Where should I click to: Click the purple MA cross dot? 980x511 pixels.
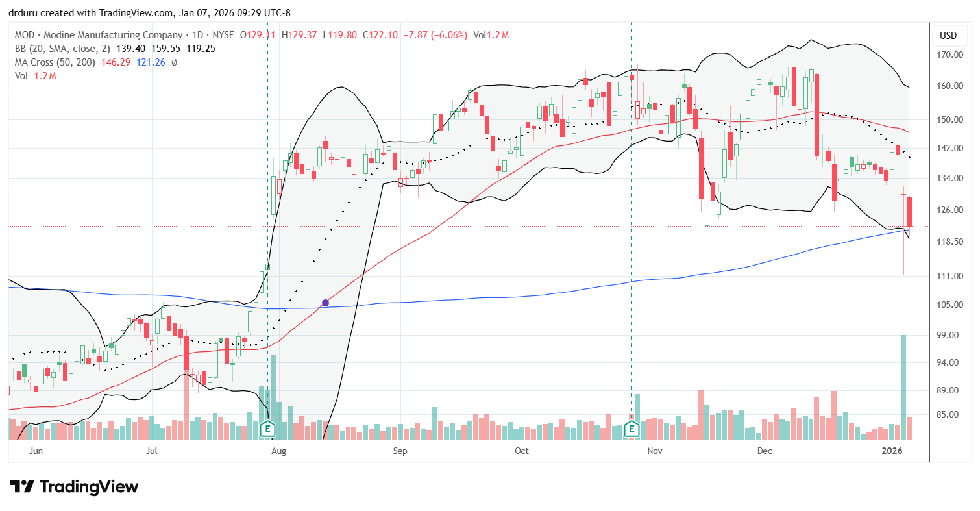325,303
